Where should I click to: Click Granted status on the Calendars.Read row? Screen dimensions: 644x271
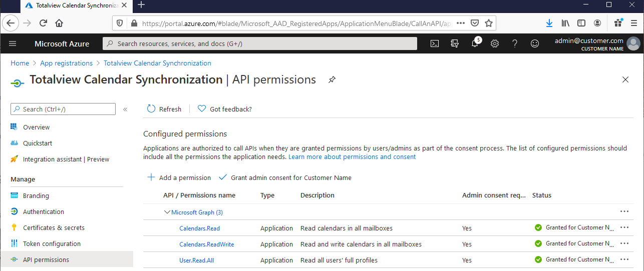pos(574,227)
